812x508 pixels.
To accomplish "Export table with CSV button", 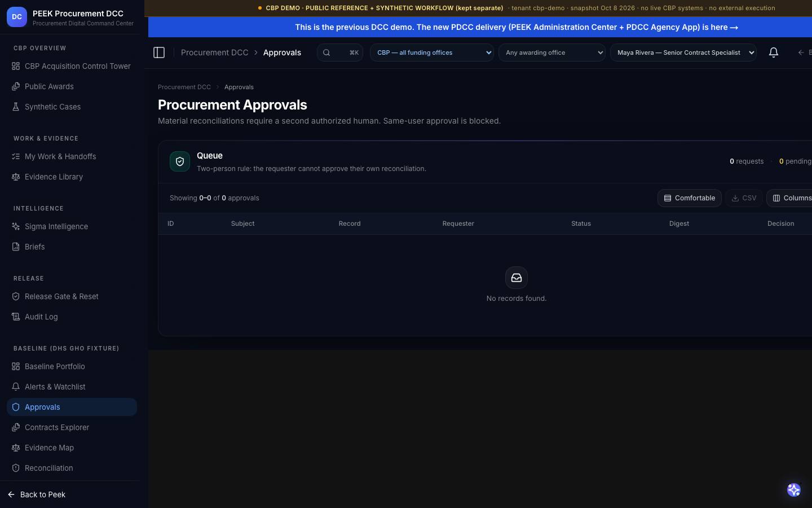I will (x=744, y=198).
